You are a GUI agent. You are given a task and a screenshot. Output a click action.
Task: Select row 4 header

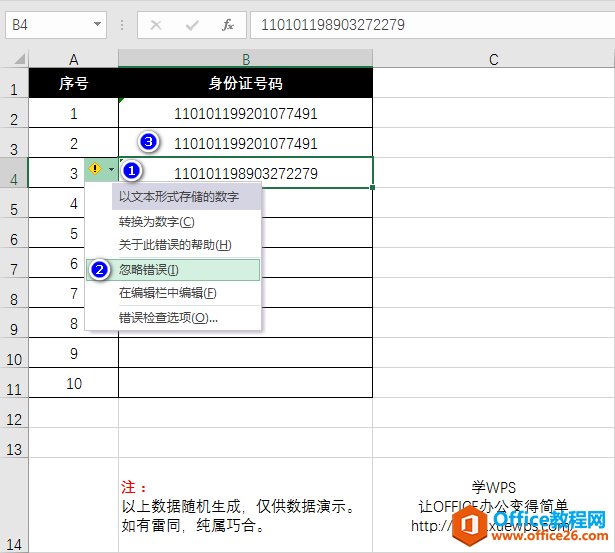click(14, 173)
